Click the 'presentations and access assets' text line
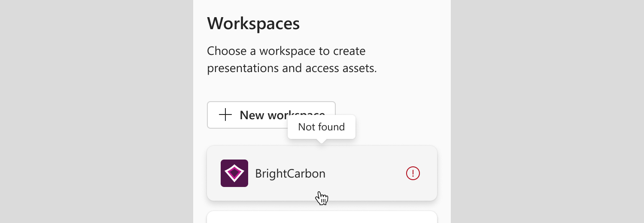Image resolution: width=644 pixels, height=223 pixels. tap(292, 68)
